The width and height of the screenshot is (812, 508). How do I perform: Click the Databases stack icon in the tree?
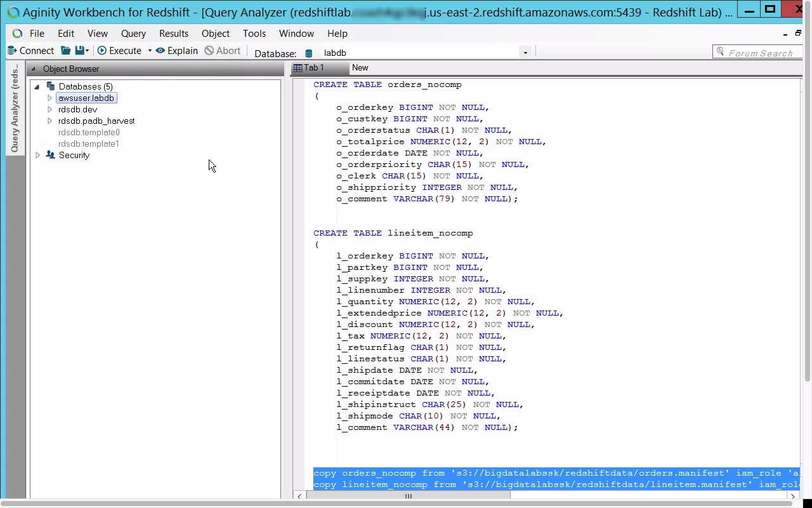(51, 87)
